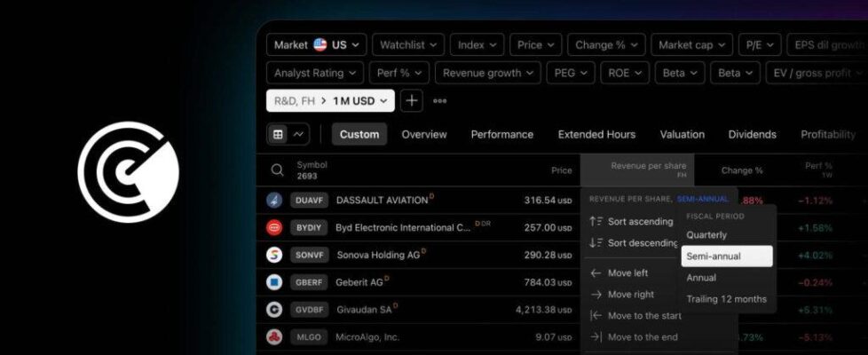Open the Dividends tab

click(x=753, y=134)
